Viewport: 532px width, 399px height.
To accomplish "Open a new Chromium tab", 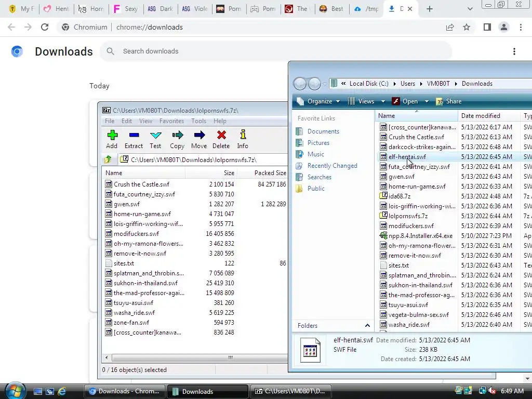I will click(x=430, y=9).
